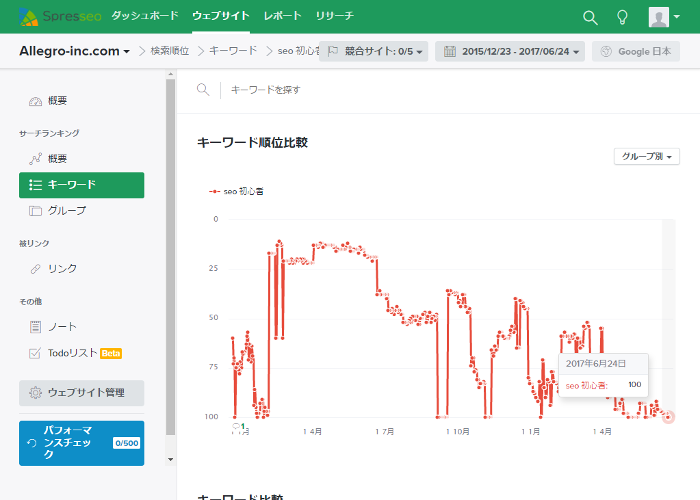Screen dimensions: 700x500
Task: Open the 競合サイト 0/5 dropdown
Action: 374,51
